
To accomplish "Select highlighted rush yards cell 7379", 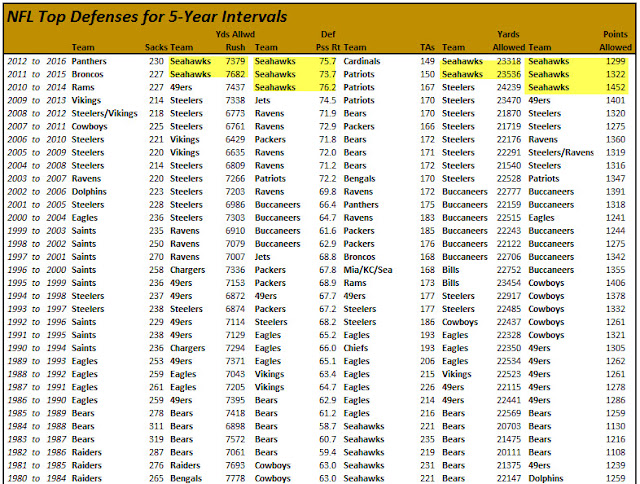I will [x=235, y=61].
